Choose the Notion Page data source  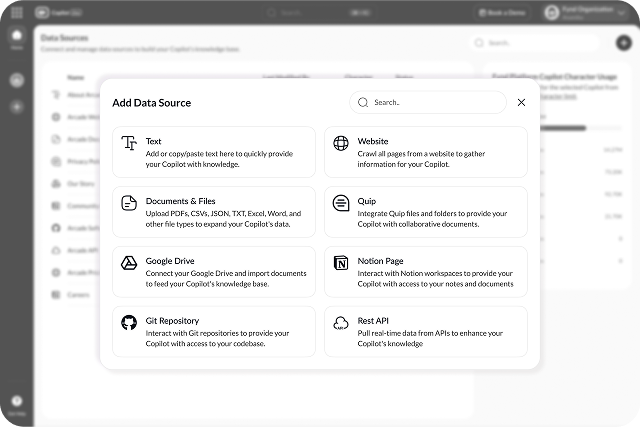(x=426, y=272)
